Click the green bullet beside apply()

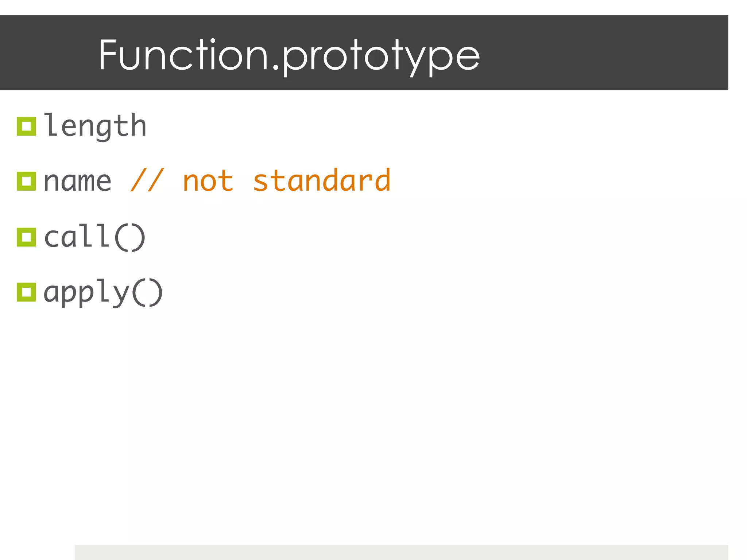[26, 292]
